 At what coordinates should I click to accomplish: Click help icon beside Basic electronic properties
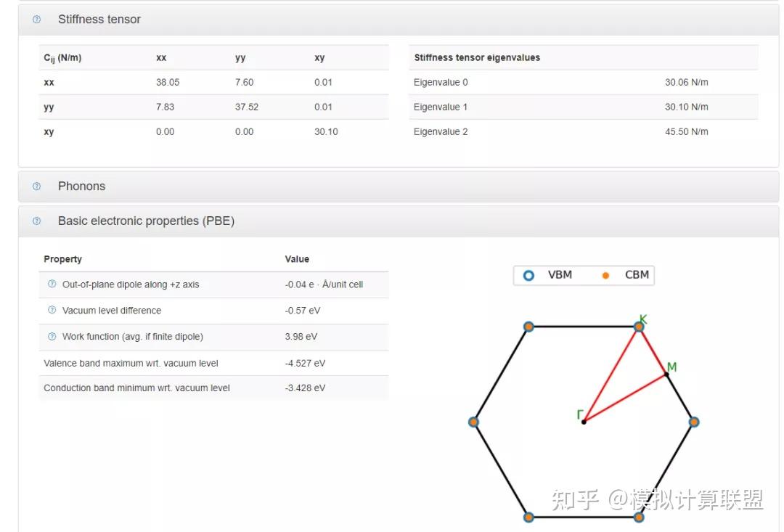(37, 221)
